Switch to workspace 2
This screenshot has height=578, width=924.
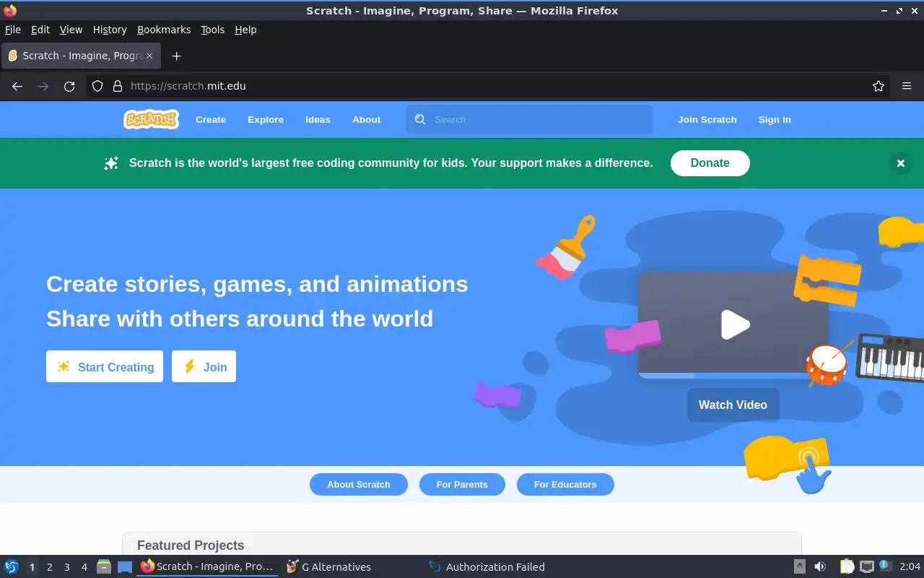pos(50,567)
